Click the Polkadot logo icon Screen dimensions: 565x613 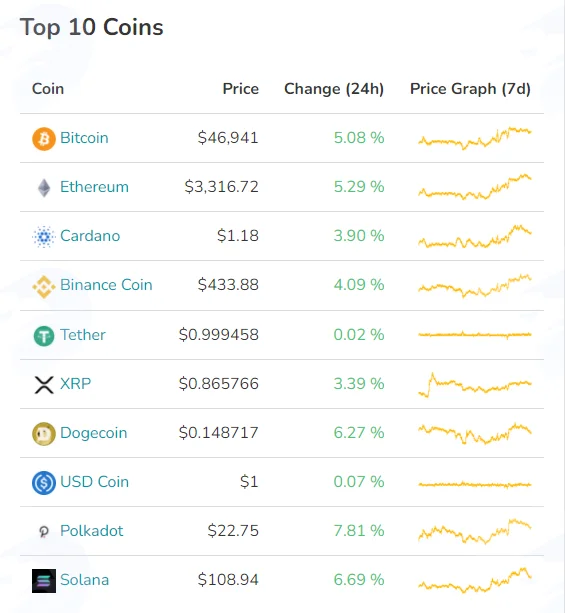[44, 532]
